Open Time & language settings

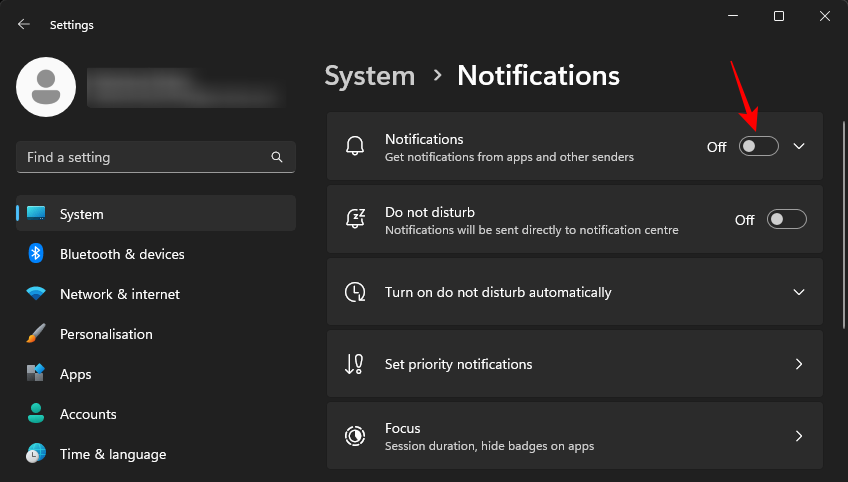click(156, 454)
